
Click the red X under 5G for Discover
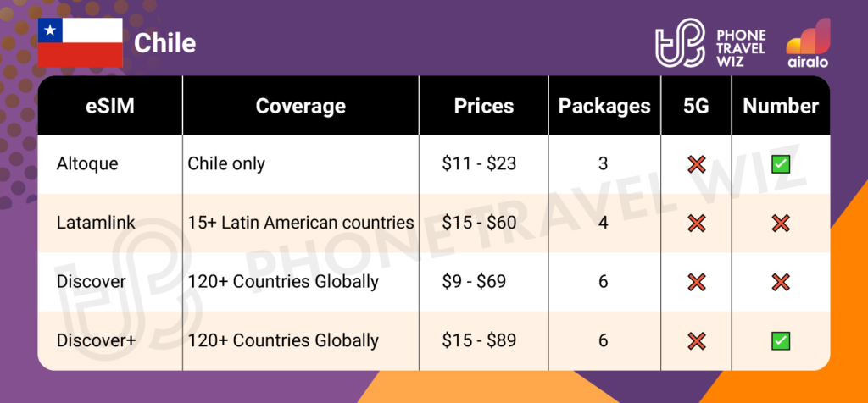698,282
